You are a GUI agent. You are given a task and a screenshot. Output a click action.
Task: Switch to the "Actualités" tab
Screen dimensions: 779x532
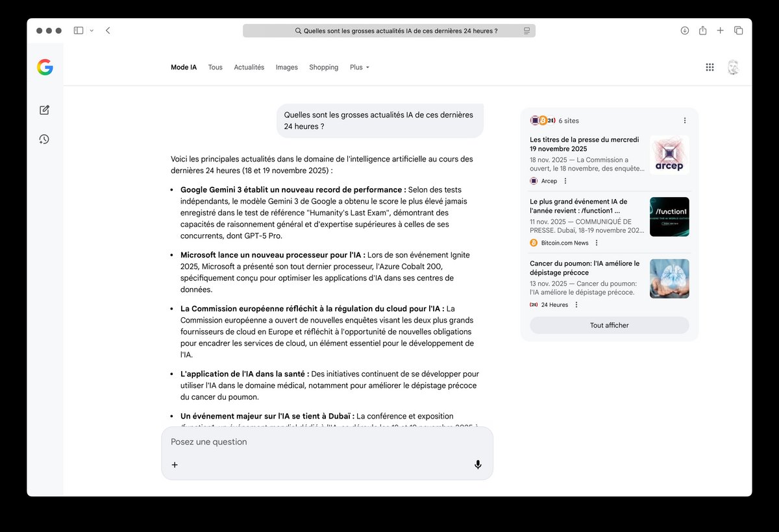pos(249,67)
